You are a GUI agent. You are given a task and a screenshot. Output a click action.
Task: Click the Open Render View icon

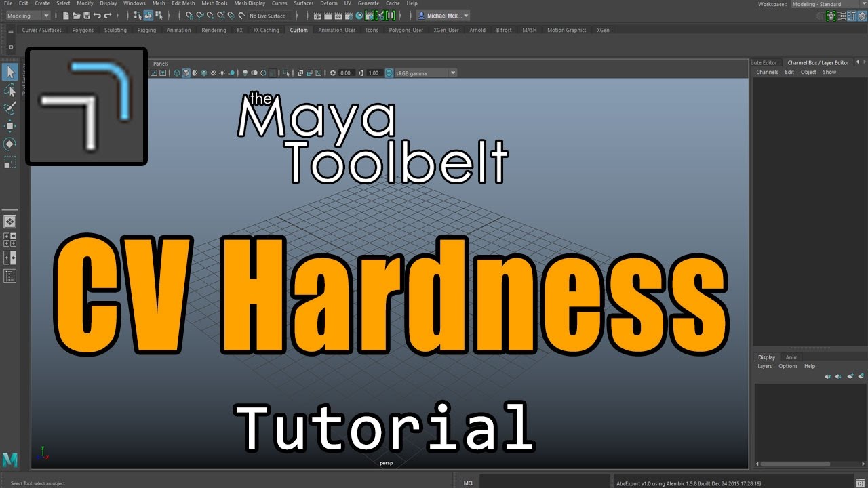click(317, 16)
